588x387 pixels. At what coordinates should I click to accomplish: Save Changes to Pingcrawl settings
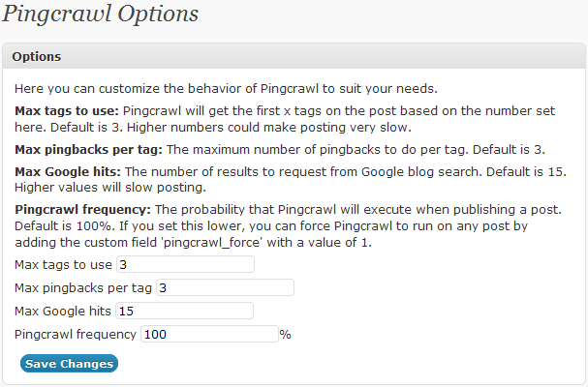(69, 364)
